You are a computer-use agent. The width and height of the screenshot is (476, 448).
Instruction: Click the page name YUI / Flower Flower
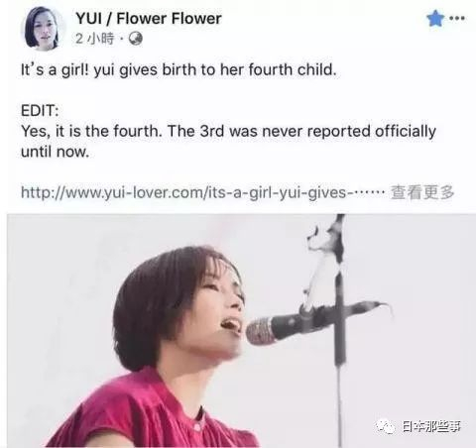[x=149, y=19]
